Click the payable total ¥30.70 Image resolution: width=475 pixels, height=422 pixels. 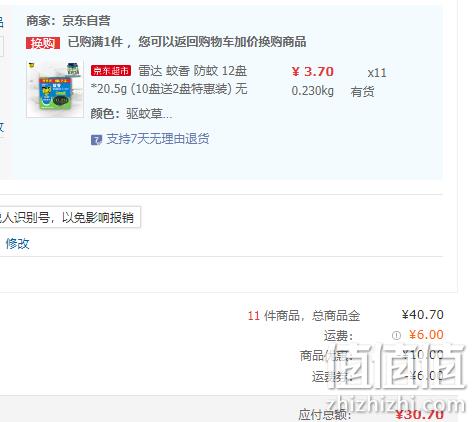coord(419,415)
